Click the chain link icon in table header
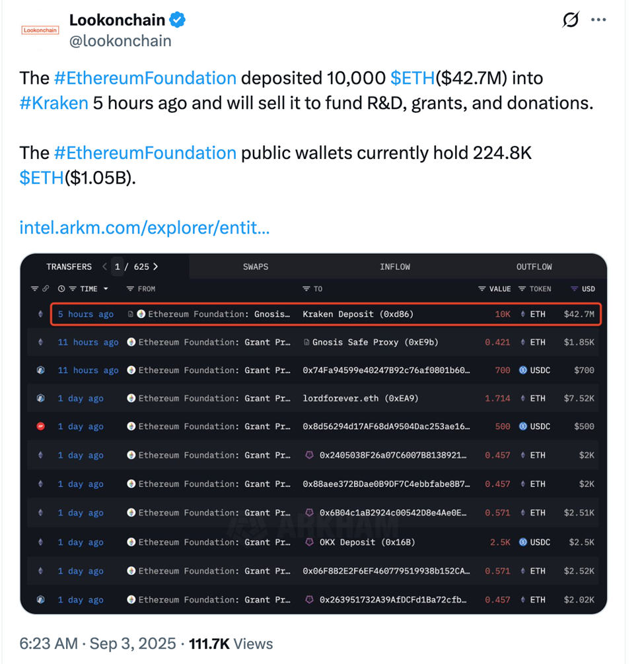The width and height of the screenshot is (644, 664). tap(46, 289)
